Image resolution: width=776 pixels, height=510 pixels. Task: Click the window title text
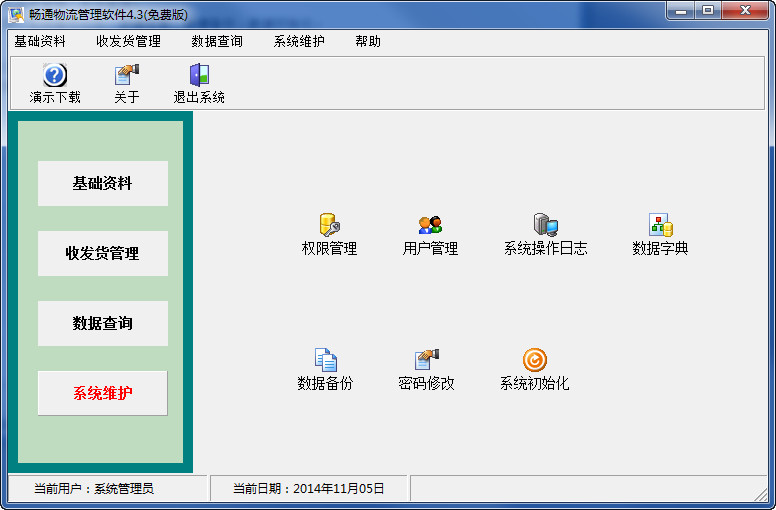(108, 14)
